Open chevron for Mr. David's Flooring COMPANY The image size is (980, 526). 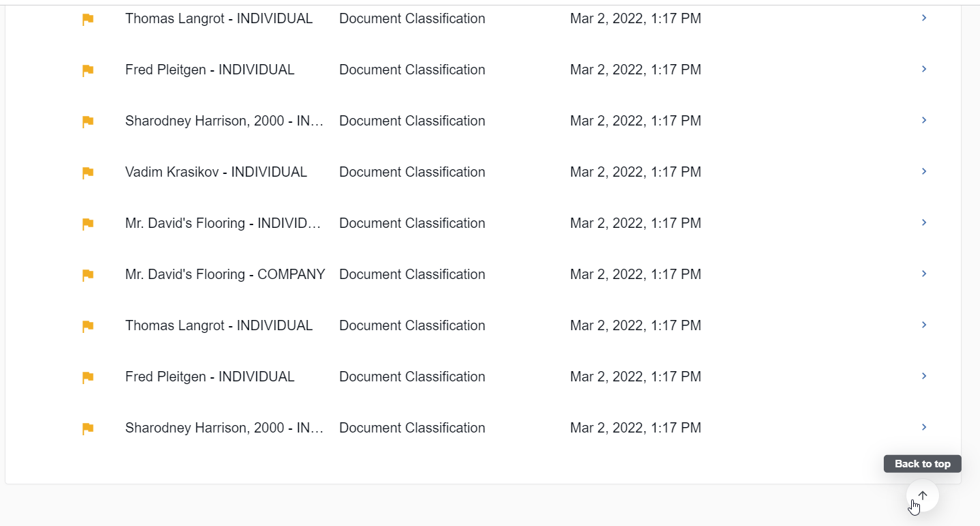tap(924, 274)
